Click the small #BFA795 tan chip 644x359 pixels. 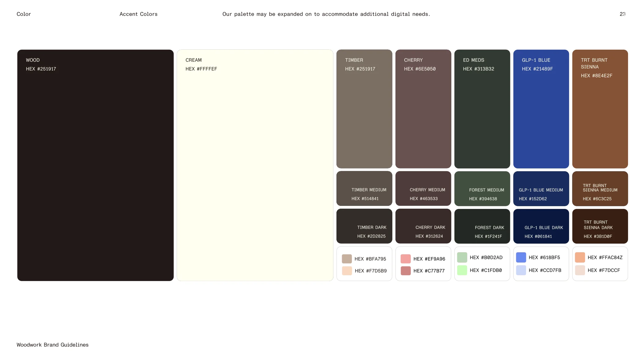(x=347, y=259)
